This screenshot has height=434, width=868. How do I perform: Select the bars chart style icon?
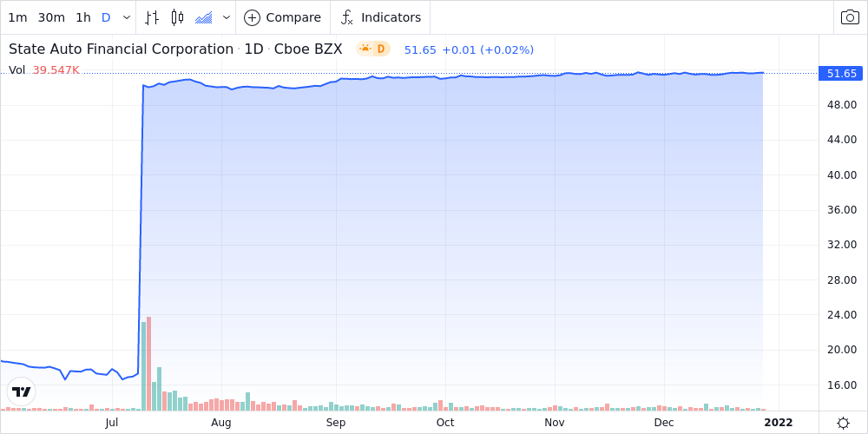[x=152, y=17]
